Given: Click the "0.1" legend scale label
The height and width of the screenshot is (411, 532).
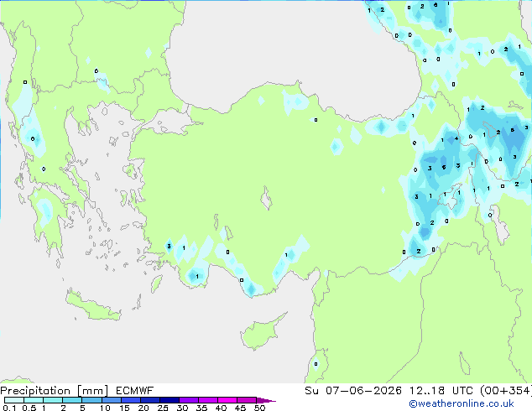Looking at the screenshot, I should (x=9, y=408).
